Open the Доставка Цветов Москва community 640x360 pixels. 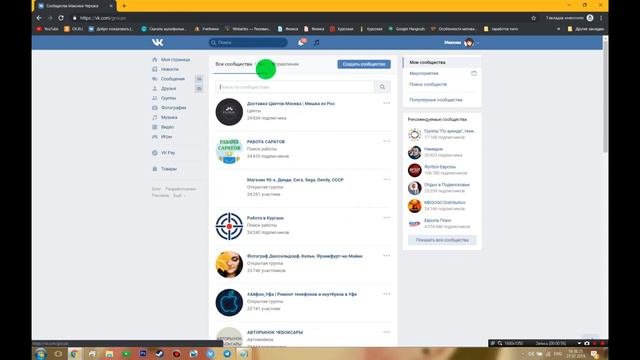click(291, 104)
